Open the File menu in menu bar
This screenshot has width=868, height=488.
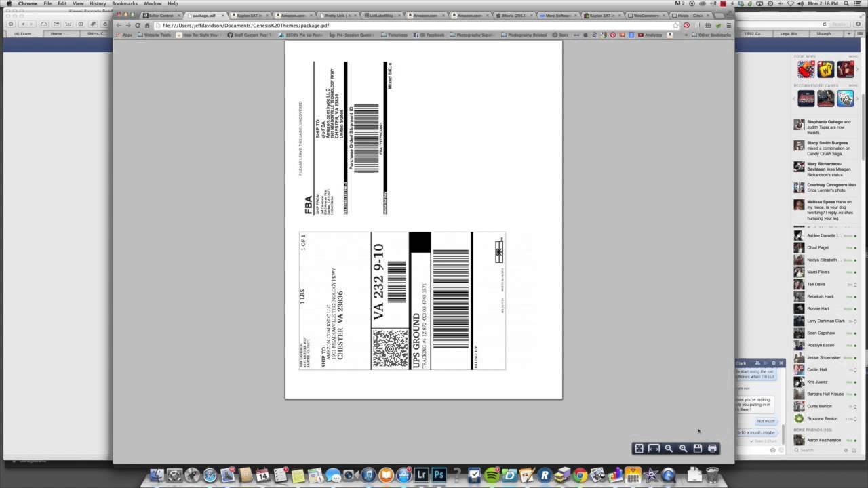[x=47, y=3]
